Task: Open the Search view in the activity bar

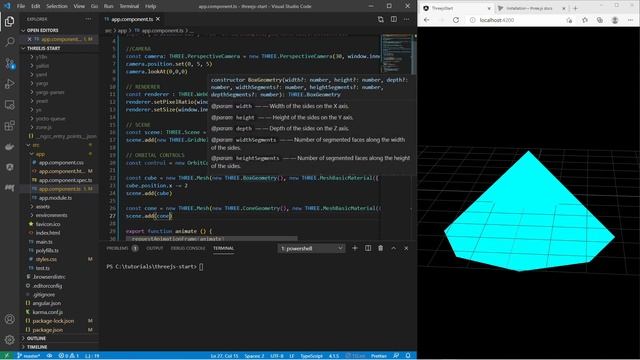Action: [x=9, y=42]
